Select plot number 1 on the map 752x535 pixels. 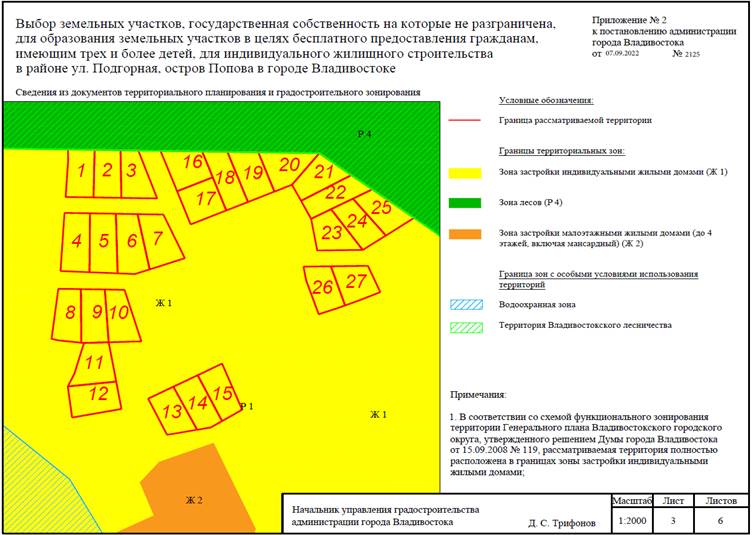coord(80,174)
